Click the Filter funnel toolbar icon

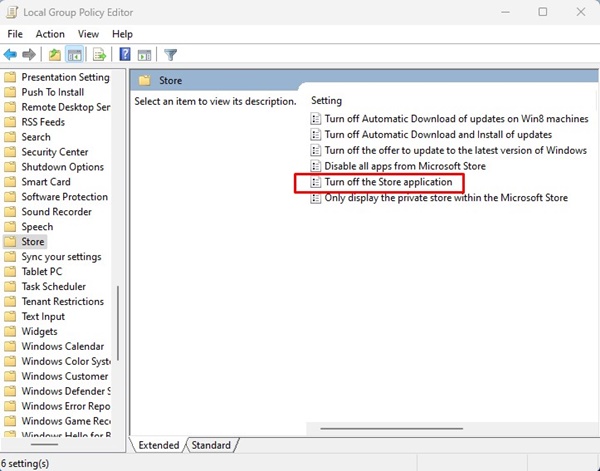[171, 55]
